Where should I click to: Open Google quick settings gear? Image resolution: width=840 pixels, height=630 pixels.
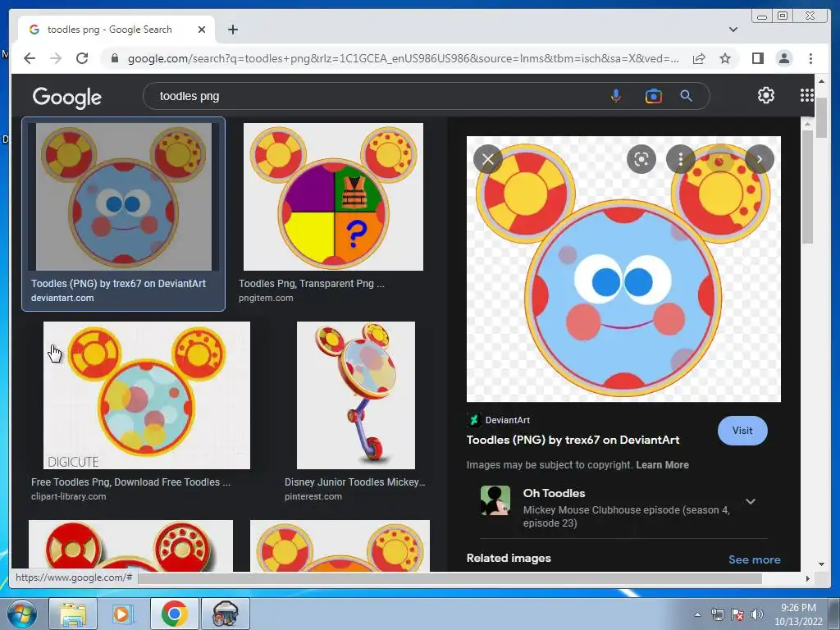(x=766, y=95)
